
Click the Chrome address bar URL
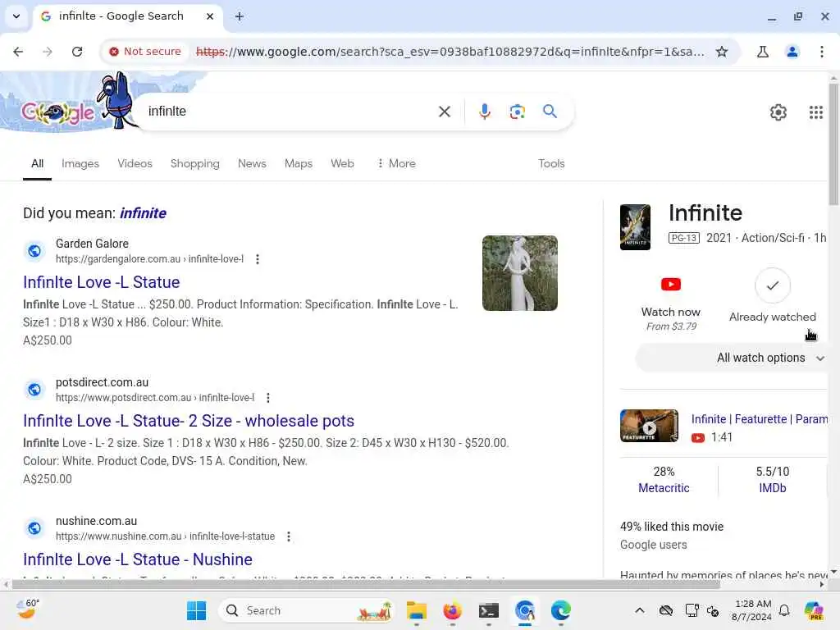click(450, 52)
